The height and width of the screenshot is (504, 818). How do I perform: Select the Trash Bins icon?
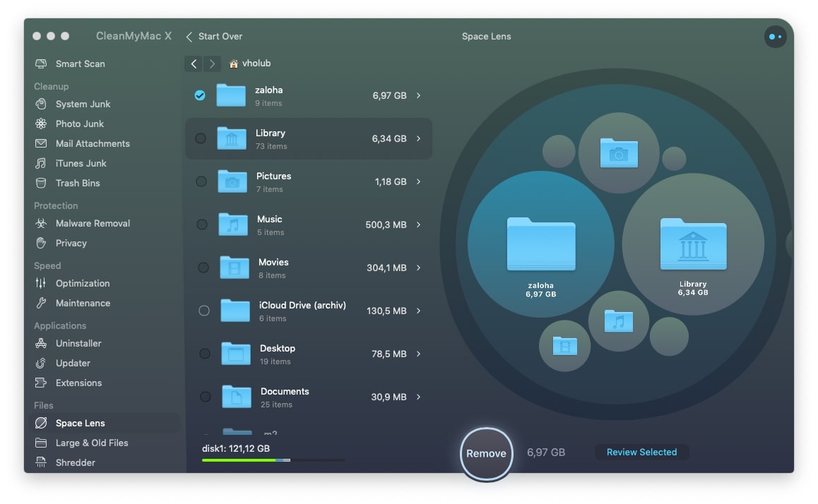click(41, 183)
